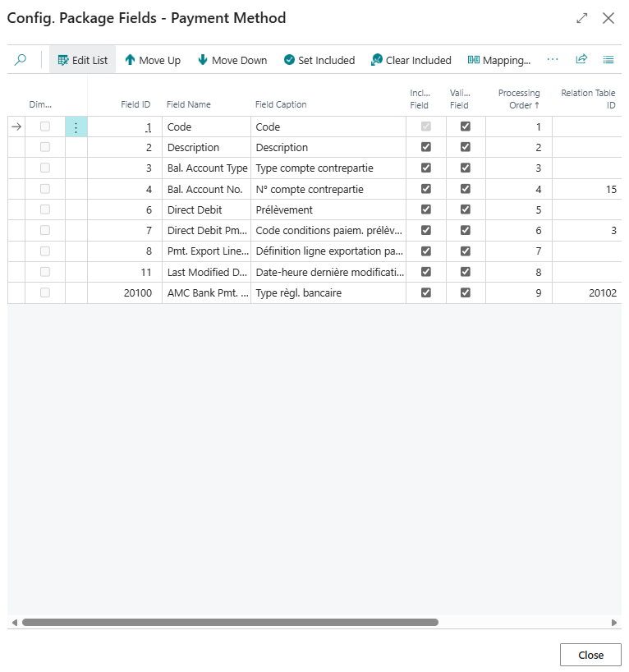This screenshot has height=672, width=629.
Task: Click Processing Order 5 cell
Action: click(518, 209)
